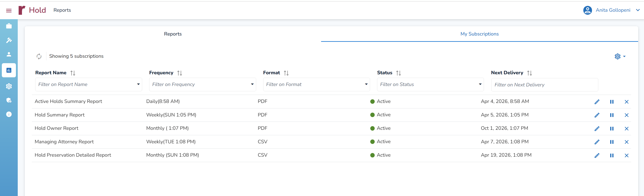
Task: Expand the Filter on Status dropdown
Action: tap(430, 85)
